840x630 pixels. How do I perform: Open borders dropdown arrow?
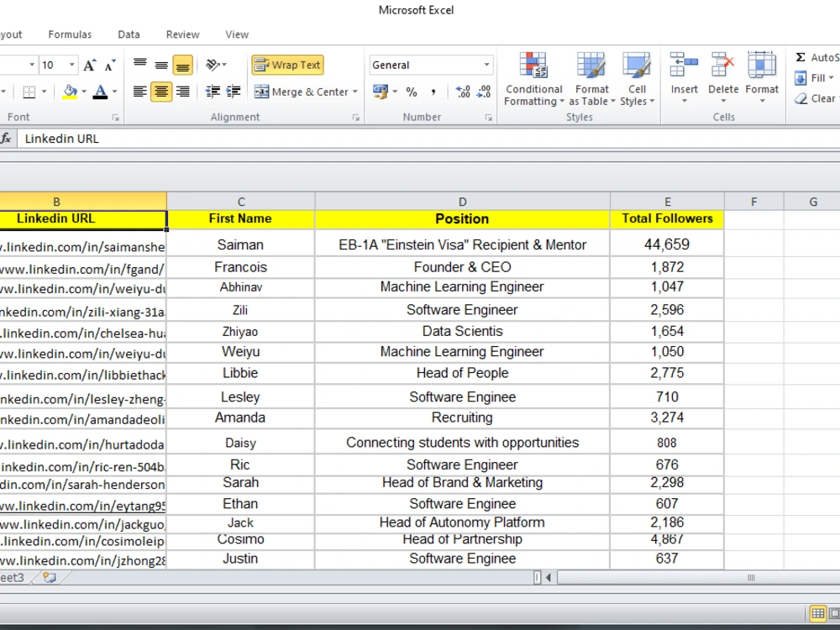(44, 92)
